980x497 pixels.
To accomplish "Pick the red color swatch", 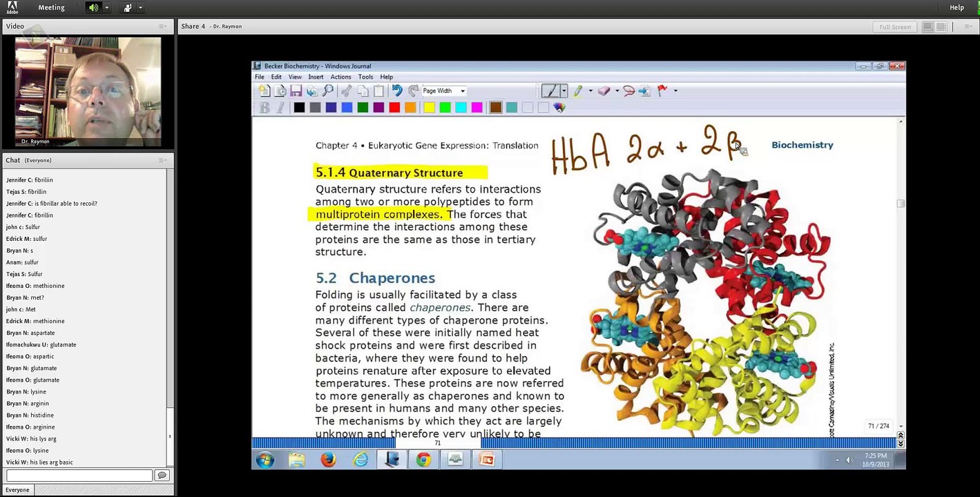I will 394,108.
